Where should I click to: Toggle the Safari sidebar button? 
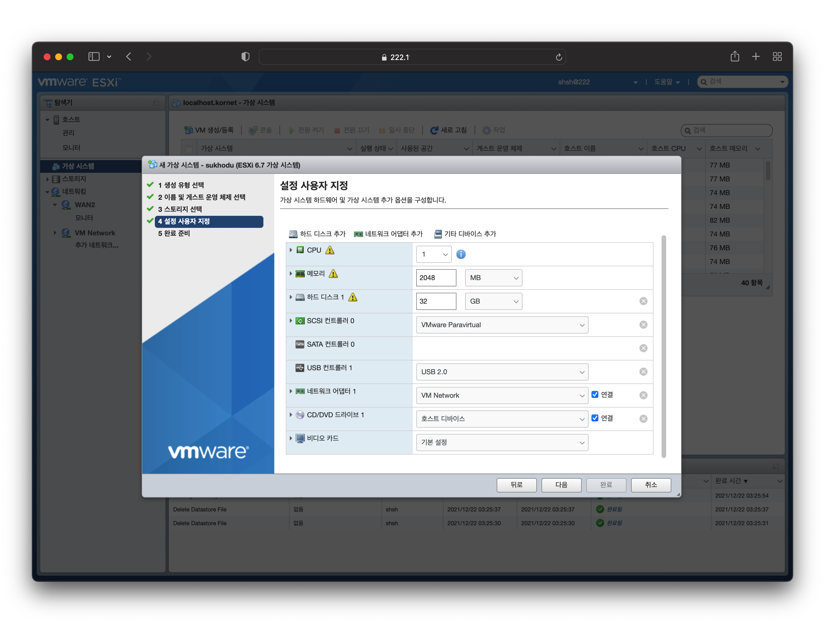coord(94,57)
